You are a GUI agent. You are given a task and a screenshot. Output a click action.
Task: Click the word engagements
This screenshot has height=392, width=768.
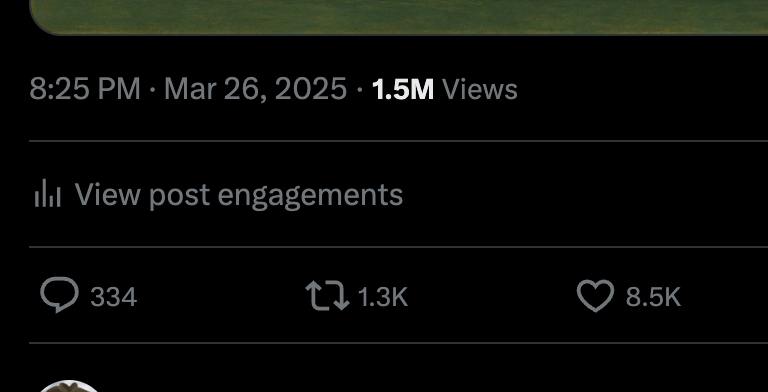click(x=310, y=196)
